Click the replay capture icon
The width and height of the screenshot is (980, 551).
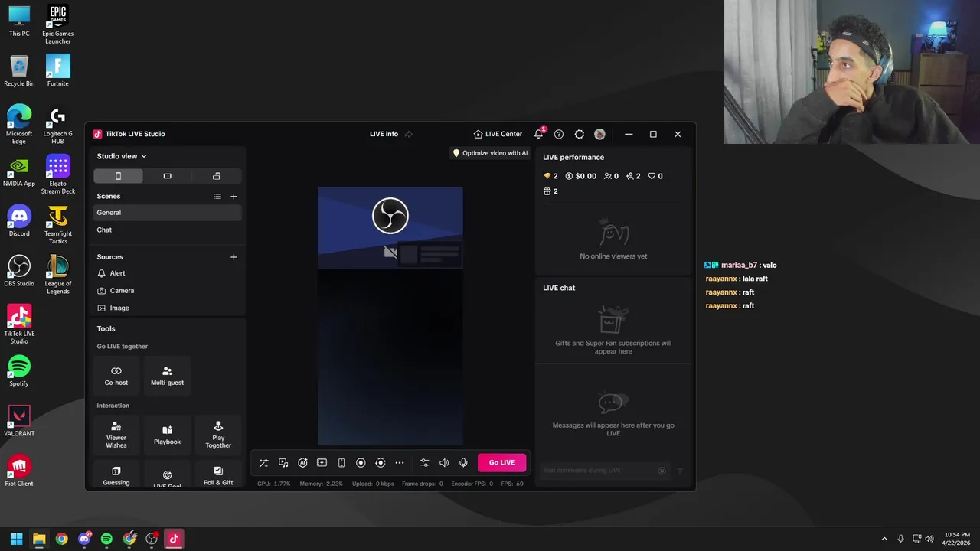click(380, 462)
